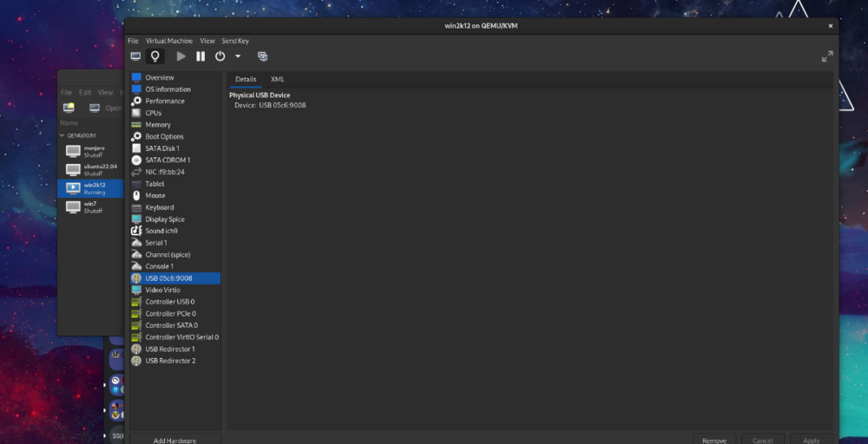Collapse the QEMU/KVM connection tree

click(62, 135)
